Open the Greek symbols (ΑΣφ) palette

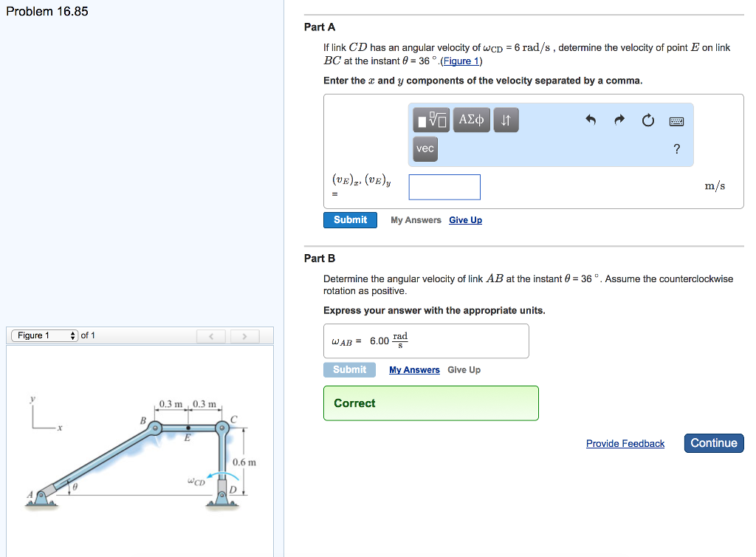coord(471,120)
